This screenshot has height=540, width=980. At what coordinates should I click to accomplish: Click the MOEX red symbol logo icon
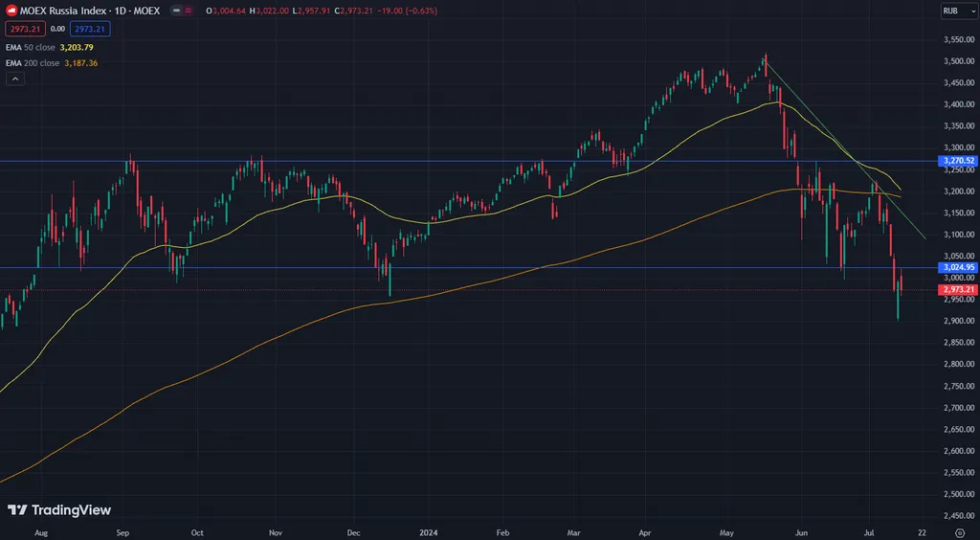coord(11,11)
